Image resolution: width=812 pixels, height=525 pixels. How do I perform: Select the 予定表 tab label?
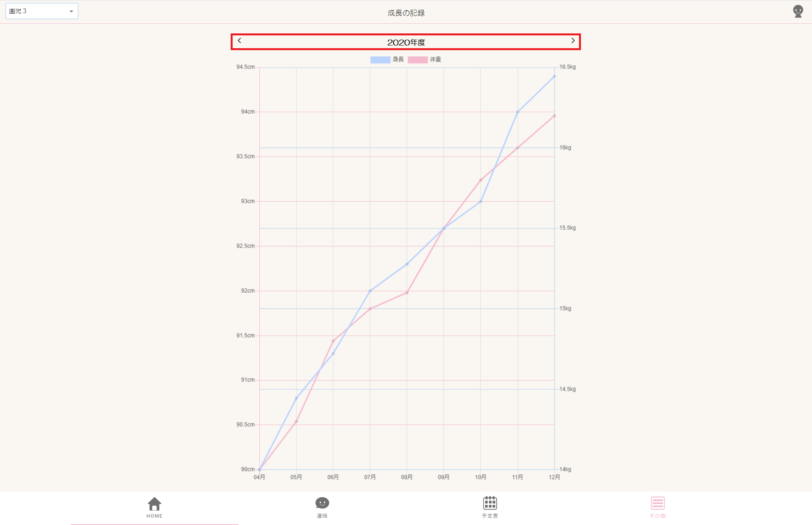point(490,516)
